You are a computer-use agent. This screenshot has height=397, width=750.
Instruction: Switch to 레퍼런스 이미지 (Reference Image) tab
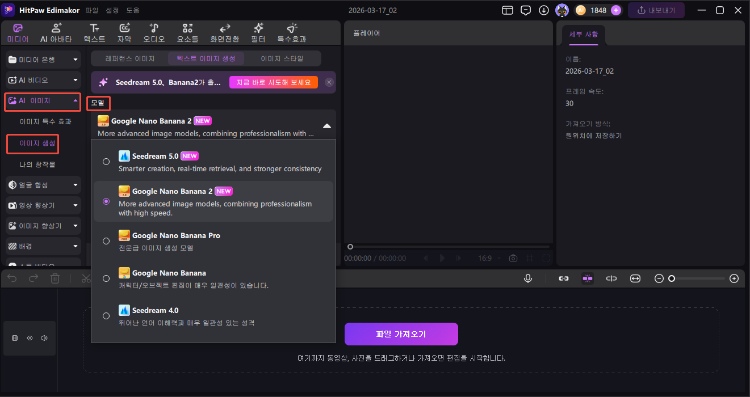click(130, 58)
